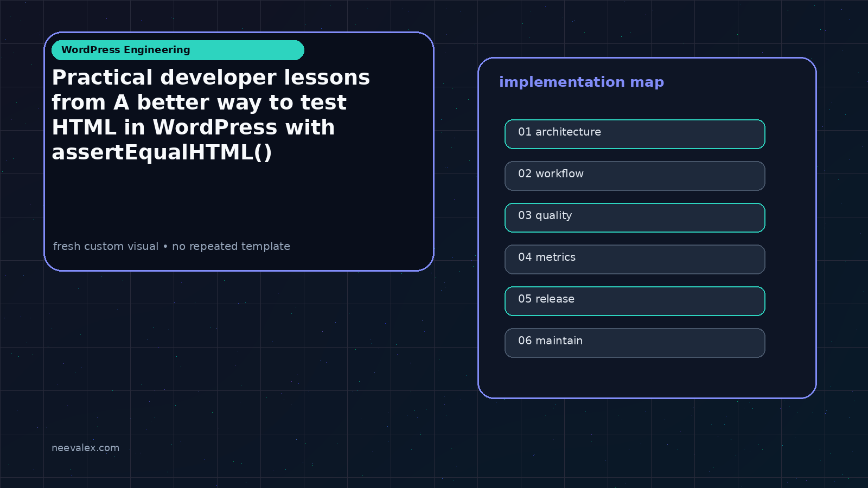The height and width of the screenshot is (488, 868).
Task: Pick the 05 release step
Action: (635, 301)
